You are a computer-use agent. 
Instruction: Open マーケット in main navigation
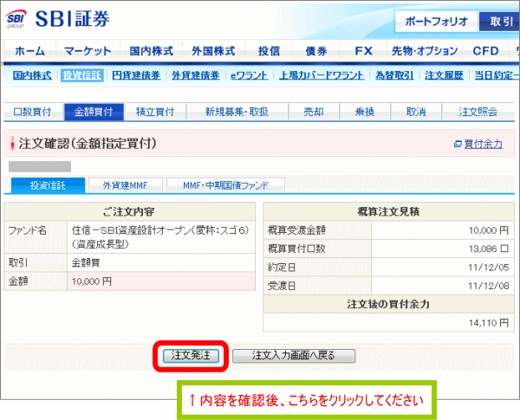point(88,51)
